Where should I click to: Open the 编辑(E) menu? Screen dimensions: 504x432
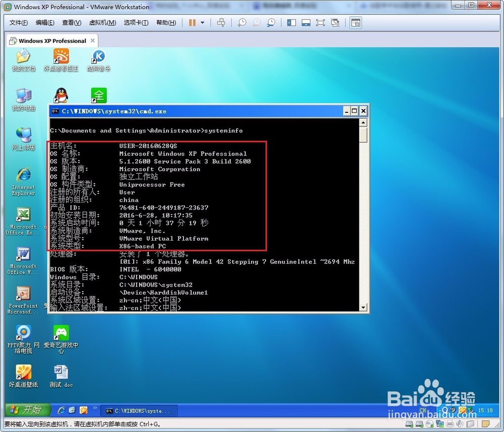point(45,23)
